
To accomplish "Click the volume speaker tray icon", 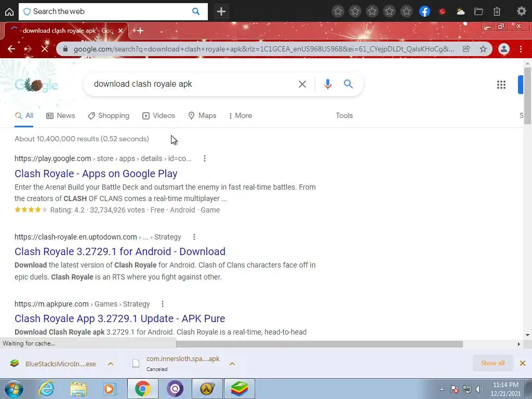I will pos(479,389).
